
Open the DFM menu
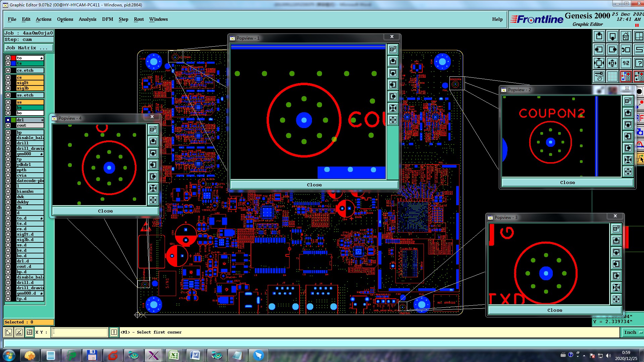107,19
